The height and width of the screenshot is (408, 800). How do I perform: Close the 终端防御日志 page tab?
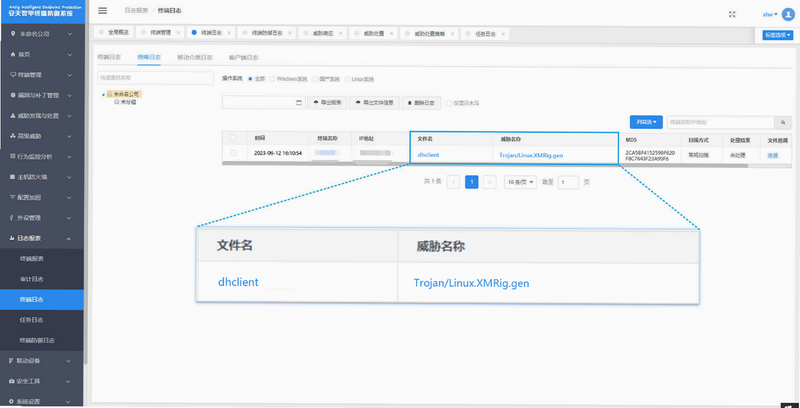point(290,33)
